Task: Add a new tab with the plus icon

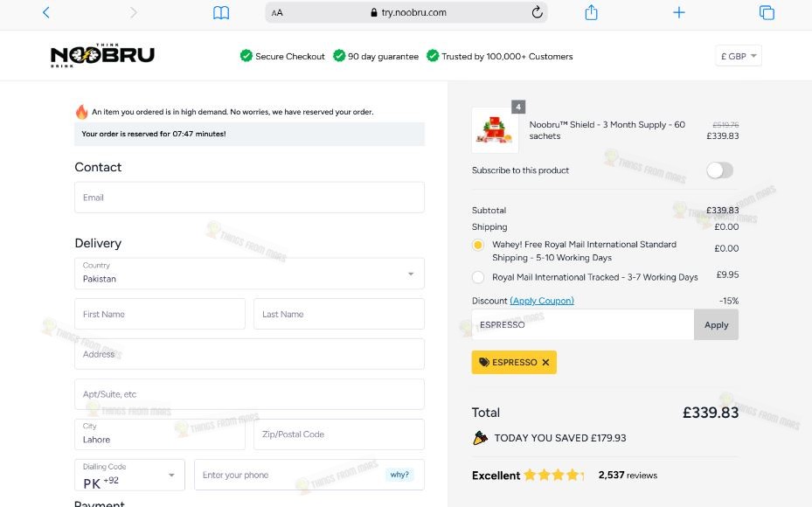Action: pos(678,12)
